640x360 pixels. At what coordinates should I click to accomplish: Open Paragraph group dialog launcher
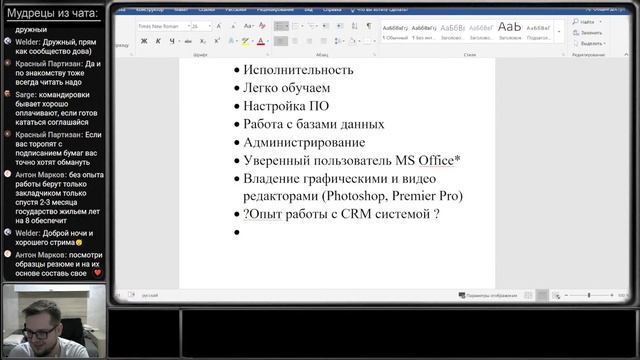[x=374, y=54]
